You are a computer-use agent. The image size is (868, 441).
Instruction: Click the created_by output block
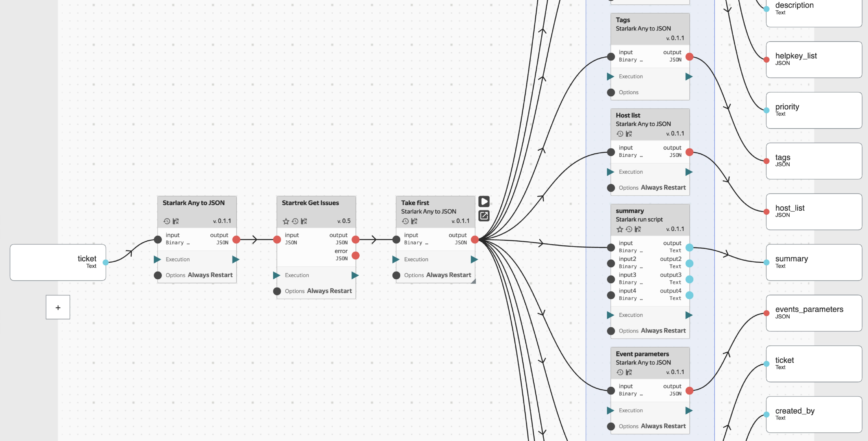coord(814,415)
